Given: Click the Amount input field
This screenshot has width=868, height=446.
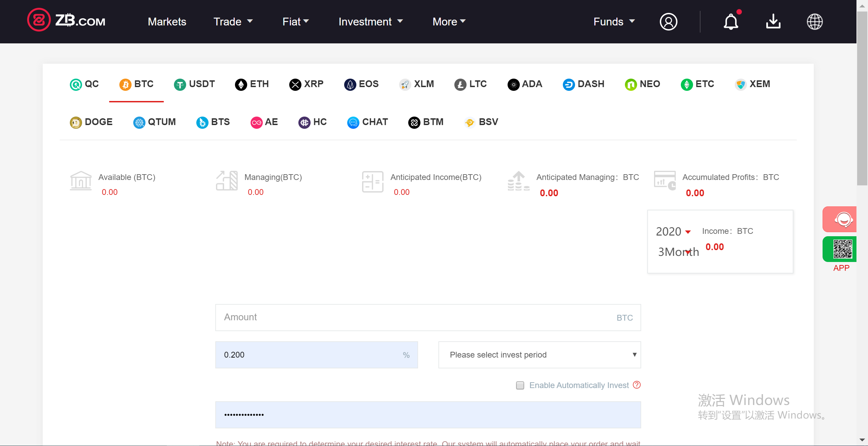Looking at the screenshot, I should click(428, 318).
